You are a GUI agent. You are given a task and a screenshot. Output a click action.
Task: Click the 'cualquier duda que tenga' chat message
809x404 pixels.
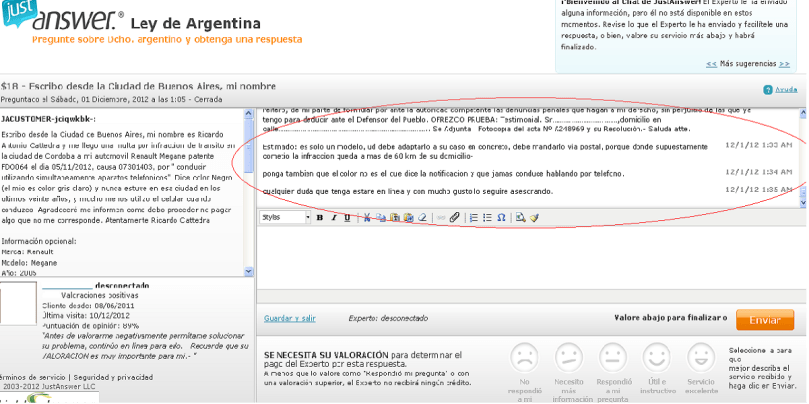(x=408, y=191)
